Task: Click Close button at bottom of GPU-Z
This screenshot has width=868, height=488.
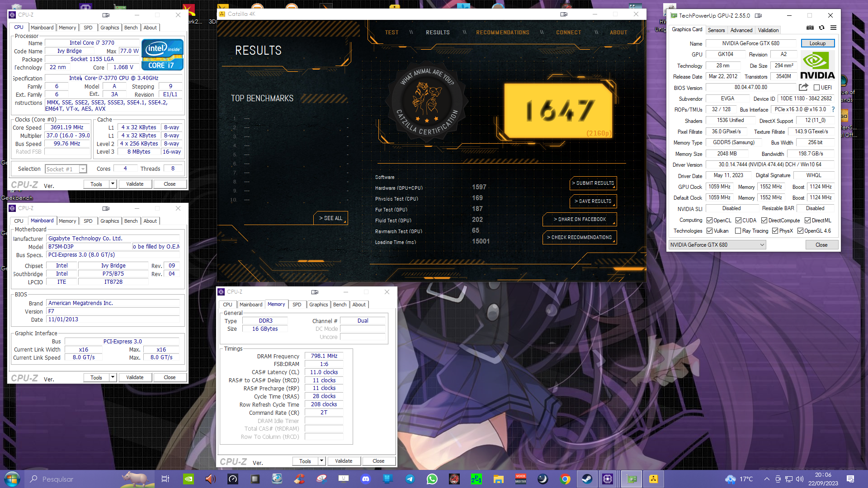Action: [821, 245]
